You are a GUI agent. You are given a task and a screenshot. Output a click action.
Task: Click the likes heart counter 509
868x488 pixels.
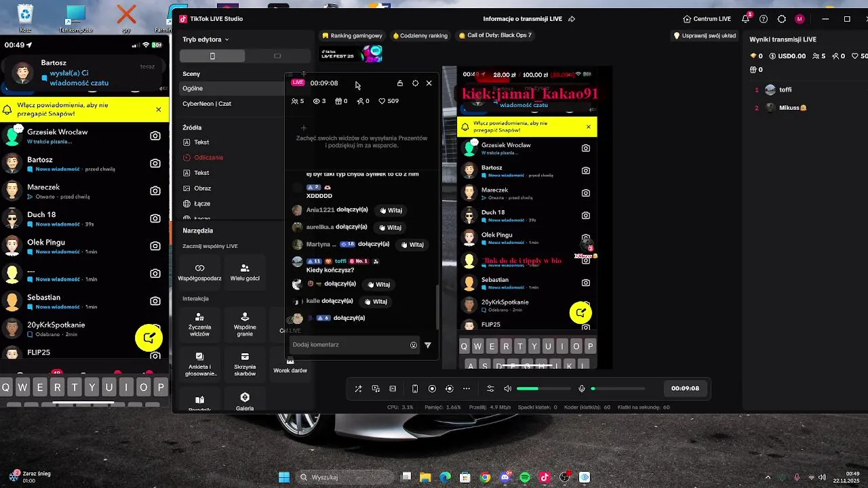click(x=389, y=101)
